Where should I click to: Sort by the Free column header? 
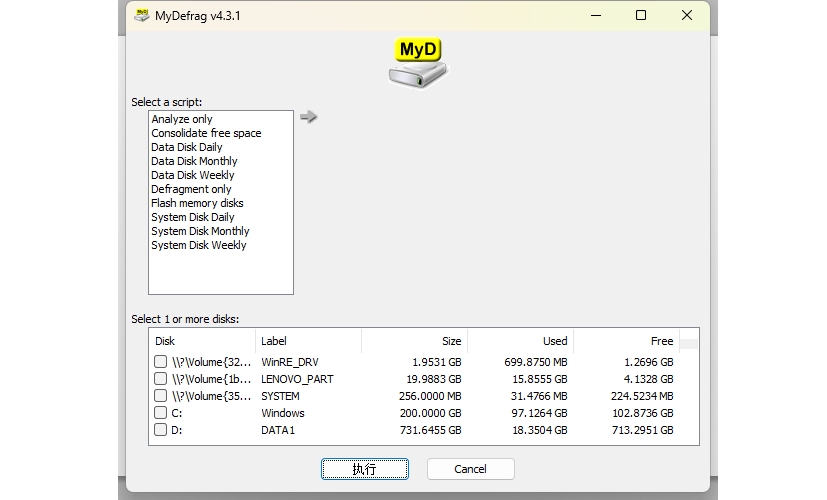(x=627, y=341)
